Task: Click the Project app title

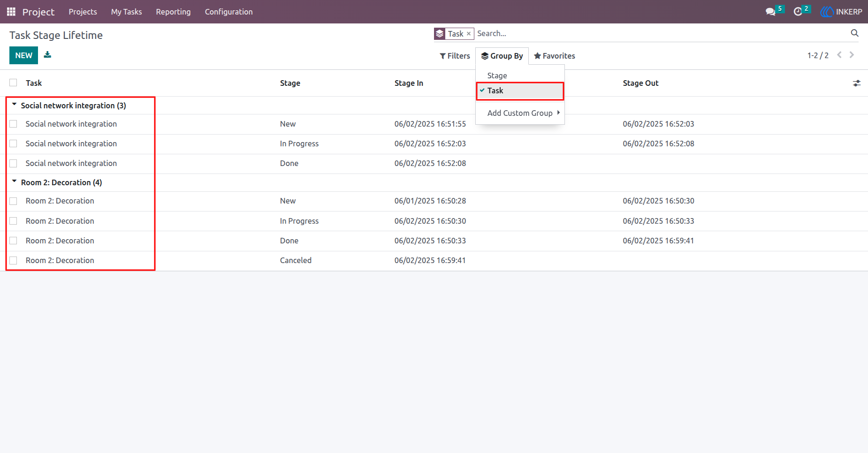Action: 38,12
